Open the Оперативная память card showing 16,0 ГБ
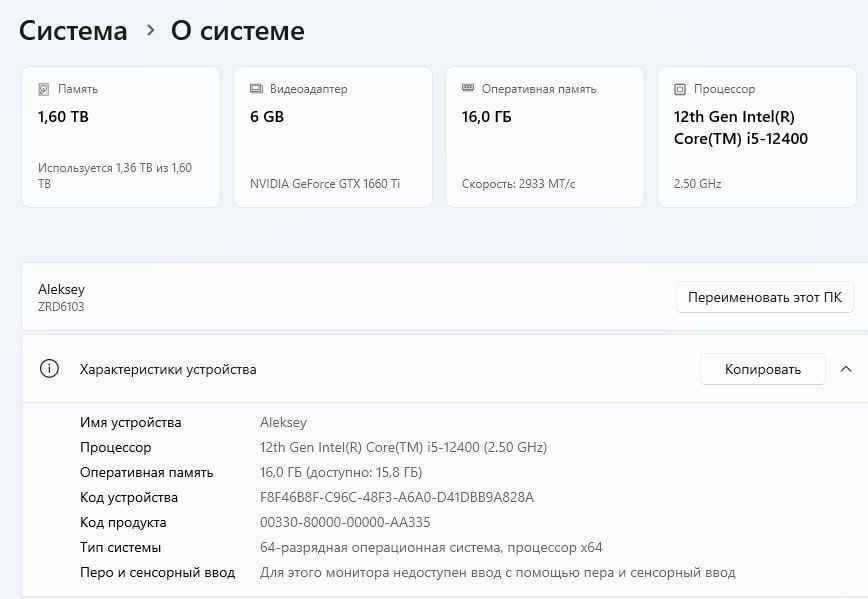Viewport: 868px width, 599px height. (x=545, y=137)
